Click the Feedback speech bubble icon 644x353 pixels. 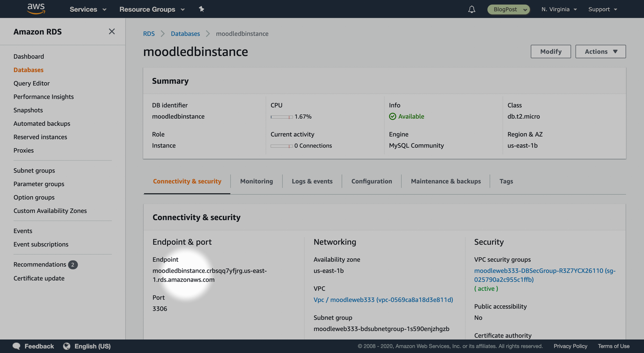coord(16,346)
